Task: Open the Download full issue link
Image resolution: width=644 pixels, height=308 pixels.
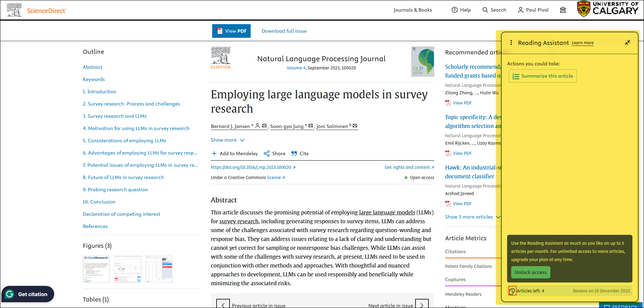Action: point(284,31)
